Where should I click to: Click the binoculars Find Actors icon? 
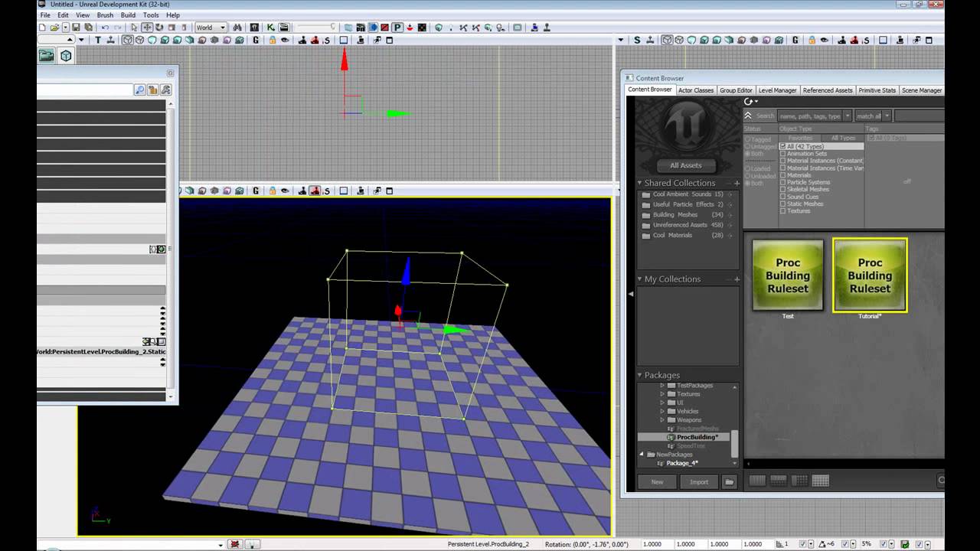pos(237,28)
